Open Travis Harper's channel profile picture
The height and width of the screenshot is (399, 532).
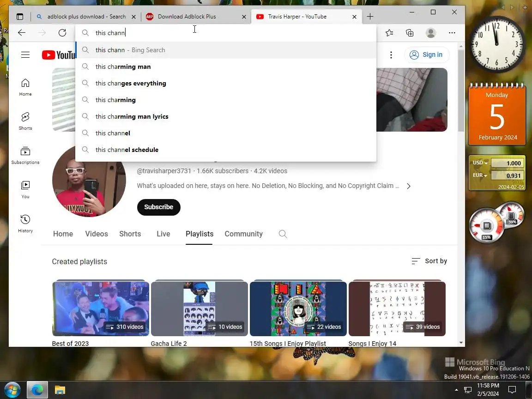[89, 181]
